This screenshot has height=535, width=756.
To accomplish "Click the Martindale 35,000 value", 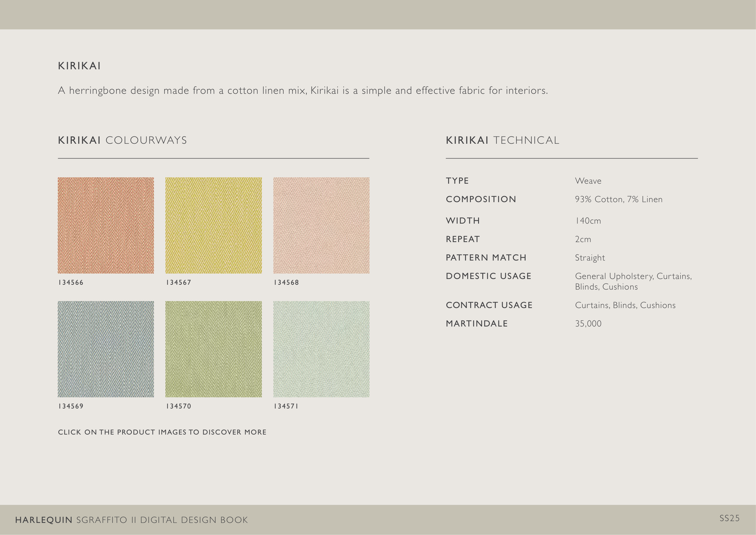I will [x=588, y=323].
